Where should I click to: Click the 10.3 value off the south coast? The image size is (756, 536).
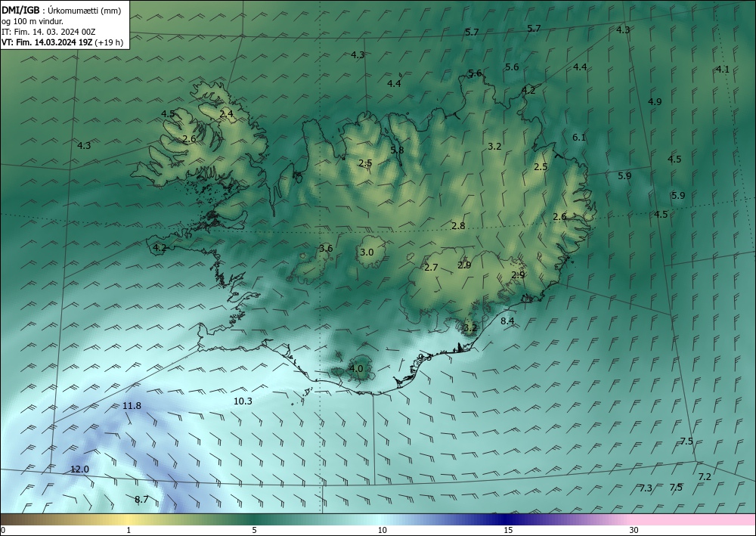[243, 401]
